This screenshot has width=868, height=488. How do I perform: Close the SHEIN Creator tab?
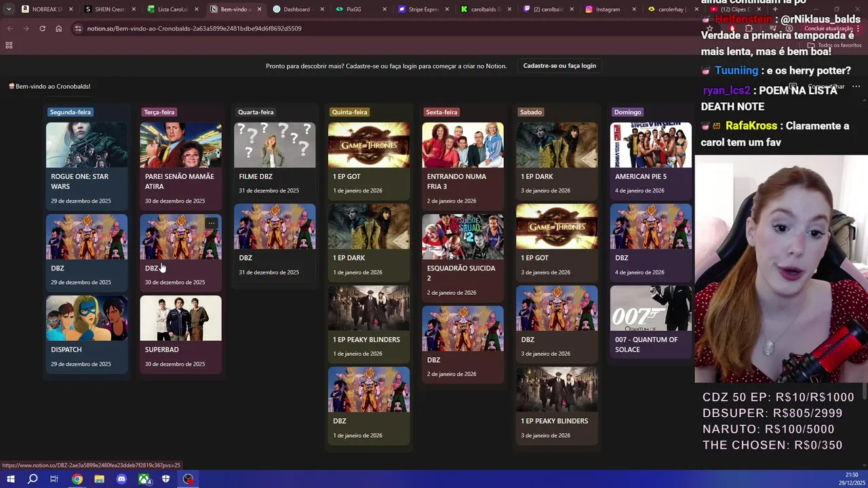(134, 9)
